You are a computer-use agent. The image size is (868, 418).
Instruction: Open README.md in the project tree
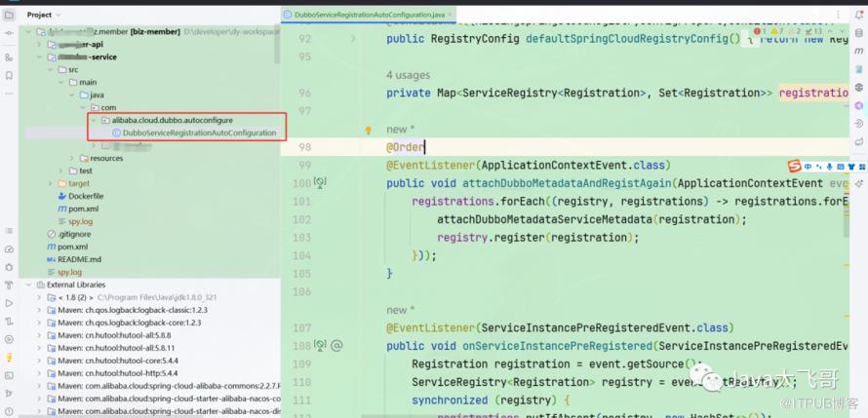point(79,259)
